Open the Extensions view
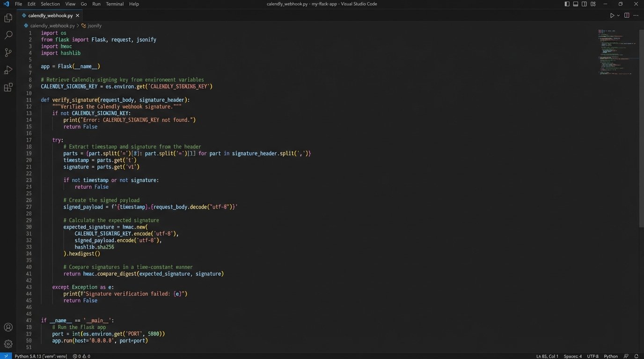Image resolution: width=644 pixels, height=359 pixels. pos(8,87)
